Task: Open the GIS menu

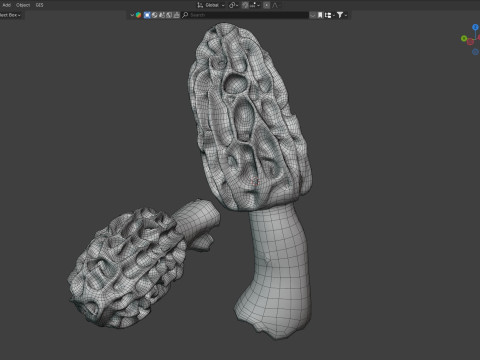Action: (x=39, y=5)
